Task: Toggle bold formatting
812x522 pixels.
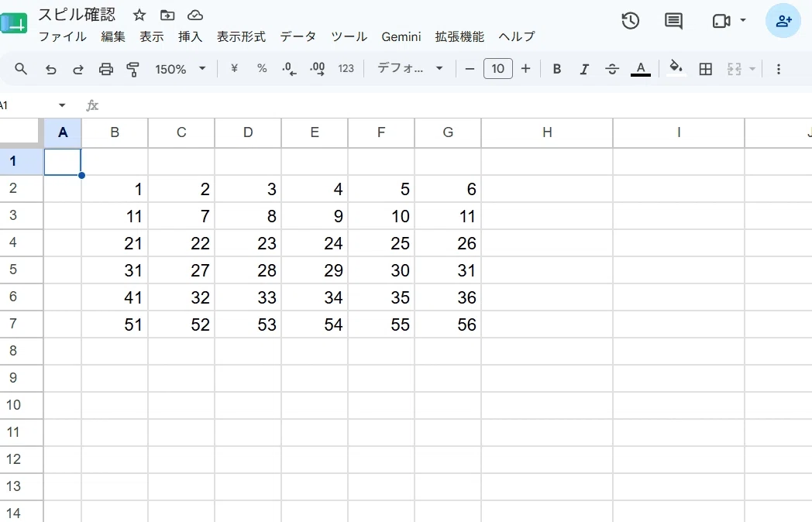Action: [557, 69]
